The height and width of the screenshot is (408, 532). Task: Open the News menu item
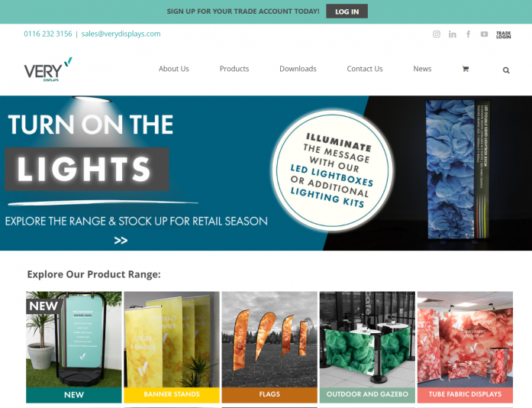coord(422,69)
